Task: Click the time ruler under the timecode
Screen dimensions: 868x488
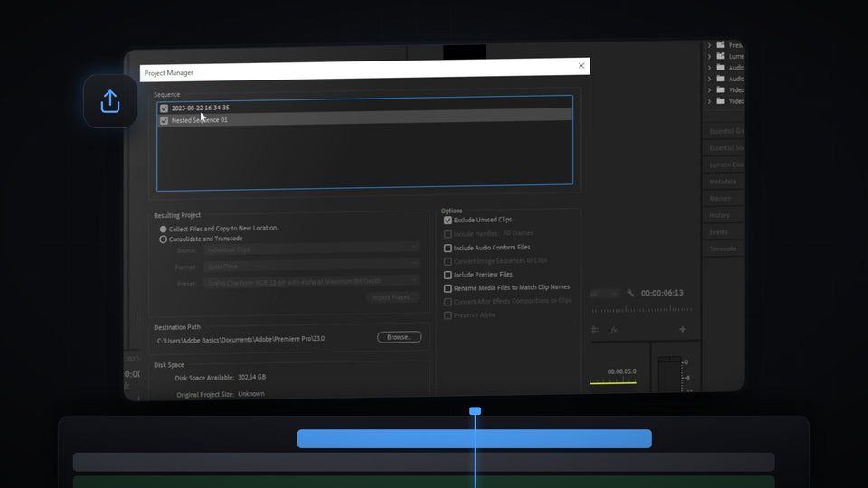Action: pyautogui.click(x=641, y=309)
